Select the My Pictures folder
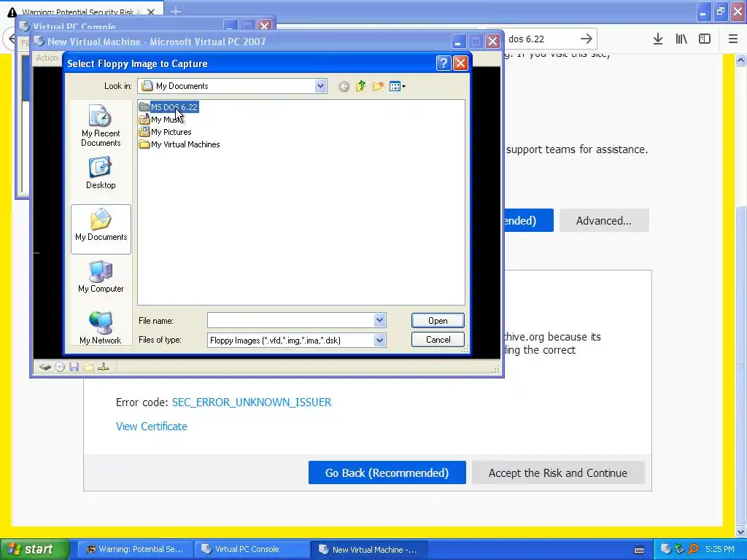Image resolution: width=747 pixels, height=560 pixels. 166,132
